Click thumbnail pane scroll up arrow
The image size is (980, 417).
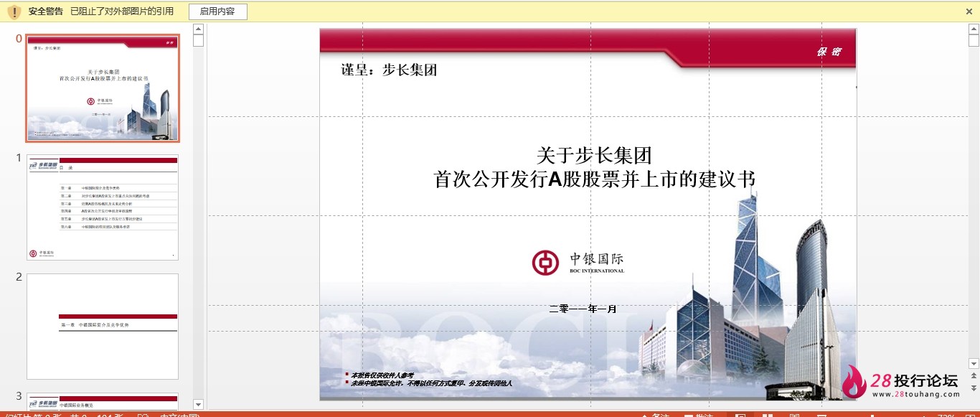(x=199, y=29)
